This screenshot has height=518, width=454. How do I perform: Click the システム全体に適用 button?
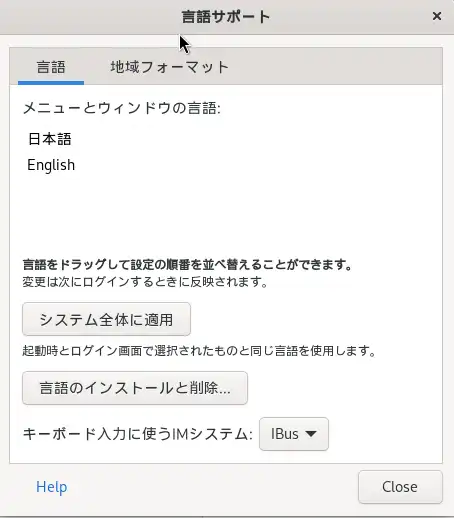tap(106, 319)
